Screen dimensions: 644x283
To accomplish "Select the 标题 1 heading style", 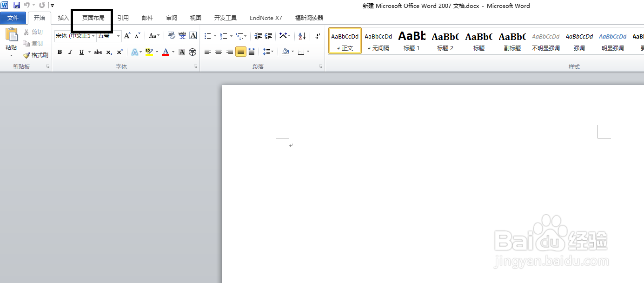I will point(412,40).
